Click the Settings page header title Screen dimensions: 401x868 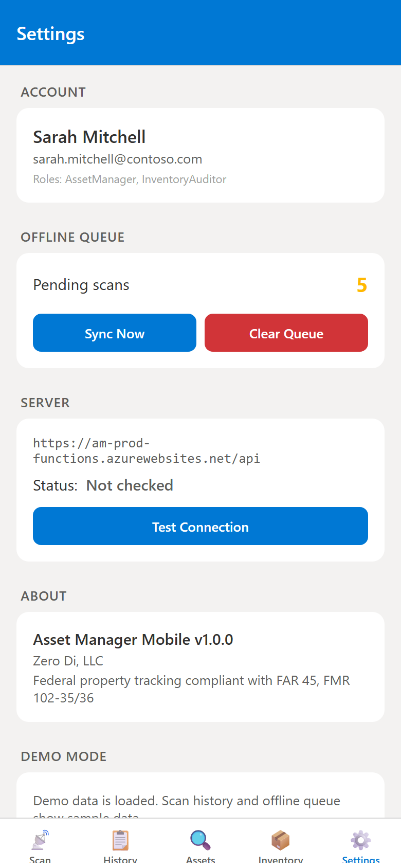click(x=50, y=34)
